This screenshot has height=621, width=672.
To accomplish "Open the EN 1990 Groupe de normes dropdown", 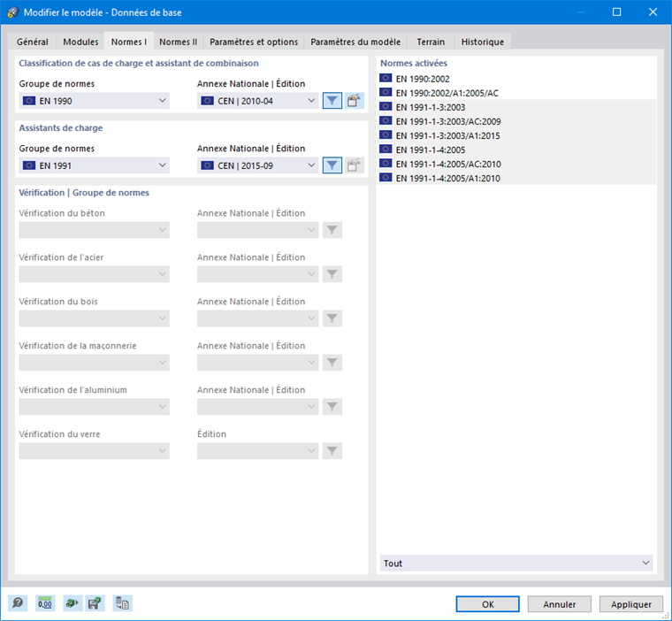I will click(95, 101).
